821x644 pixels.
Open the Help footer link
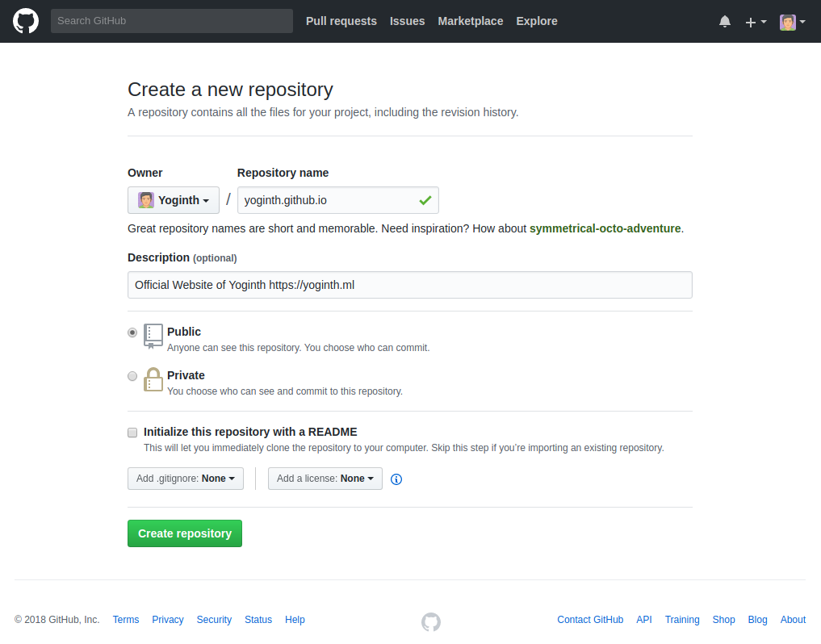click(295, 620)
